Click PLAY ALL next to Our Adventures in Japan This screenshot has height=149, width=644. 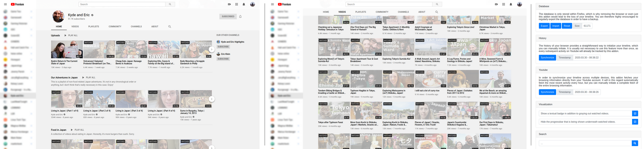coord(89,77)
